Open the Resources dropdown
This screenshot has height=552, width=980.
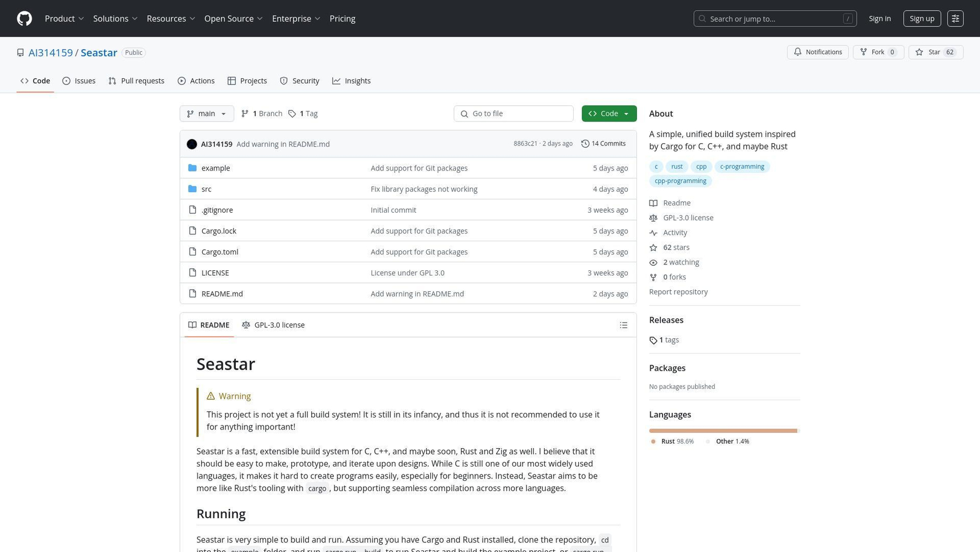tap(171, 19)
